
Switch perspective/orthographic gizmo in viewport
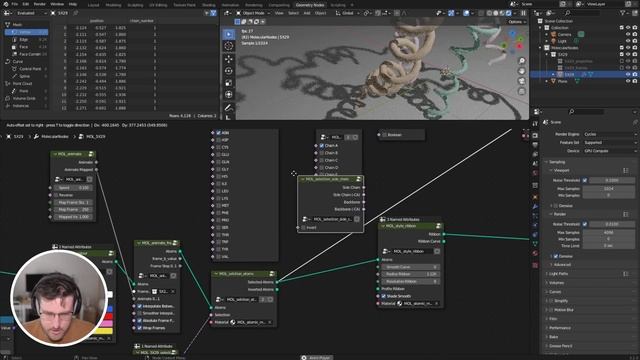pos(522,91)
